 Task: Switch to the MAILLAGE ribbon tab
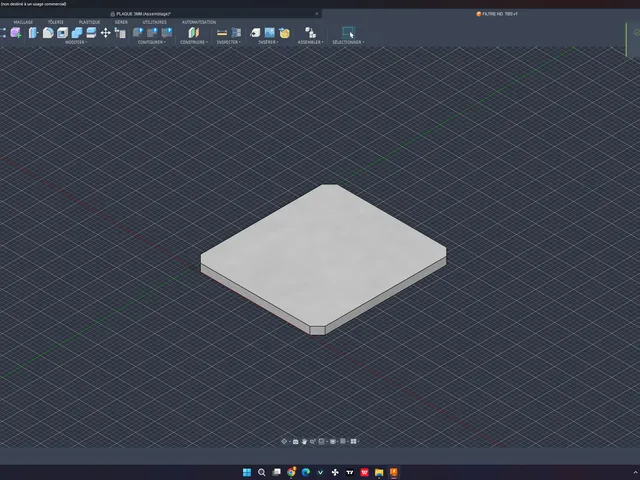pos(23,22)
